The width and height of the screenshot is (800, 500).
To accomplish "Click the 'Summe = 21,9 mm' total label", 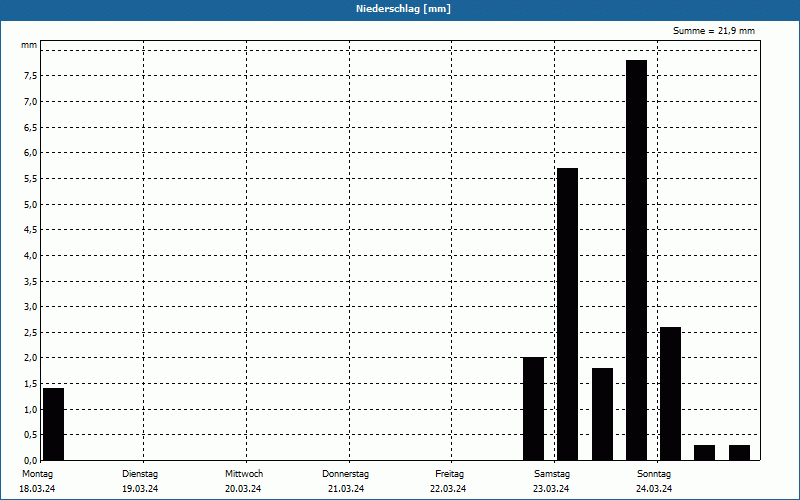I will point(714,31).
